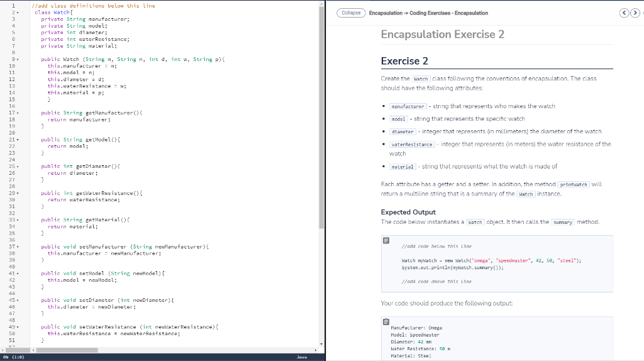This screenshot has height=361, width=644.
Task: Fold setModel method at line 41
Action: (x=18, y=274)
